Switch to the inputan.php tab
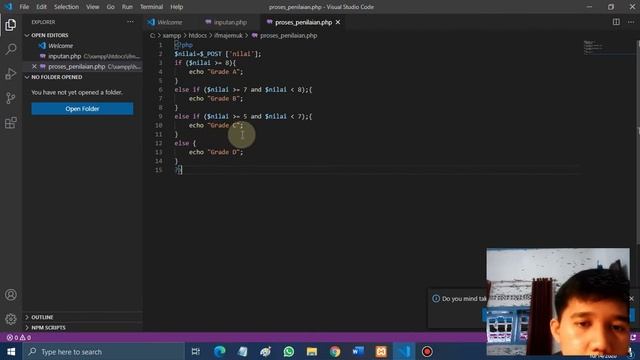The width and height of the screenshot is (640, 360). (230, 22)
